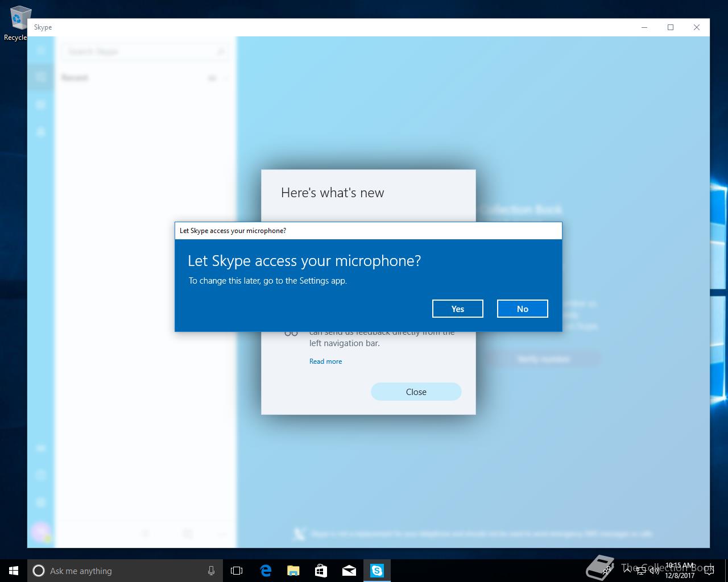
Task: Show hidden system tray icons
Action: [627, 571]
